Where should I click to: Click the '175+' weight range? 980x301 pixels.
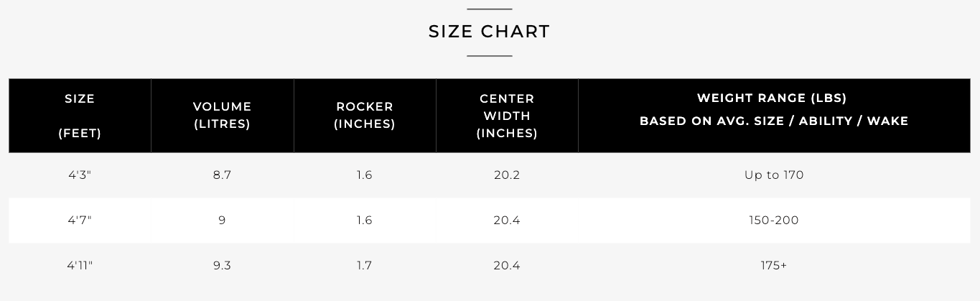click(774, 266)
